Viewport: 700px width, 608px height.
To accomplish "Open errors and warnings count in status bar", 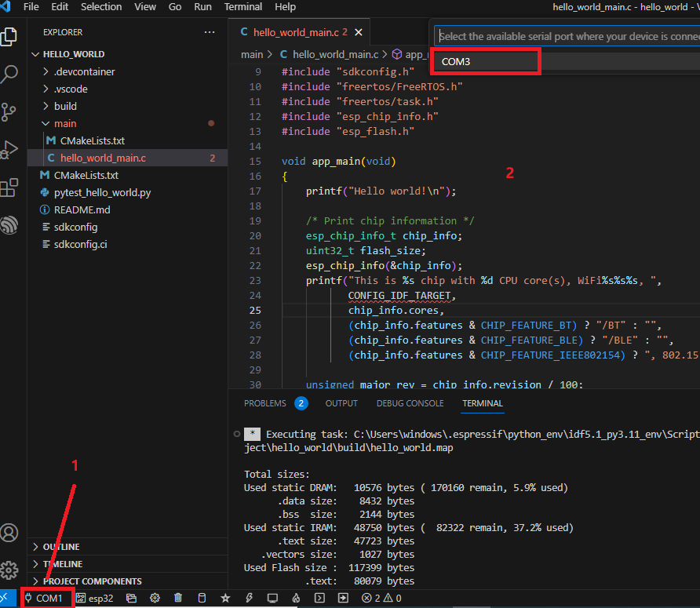I will [x=381, y=598].
